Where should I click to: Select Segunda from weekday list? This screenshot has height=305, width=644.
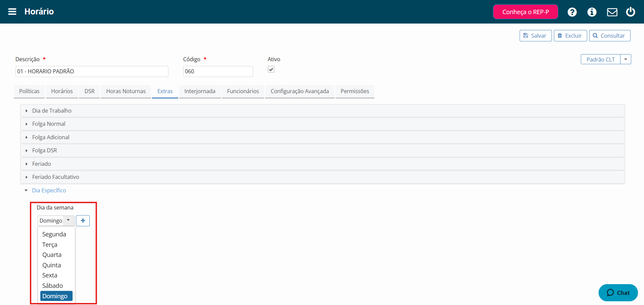click(x=56, y=234)
